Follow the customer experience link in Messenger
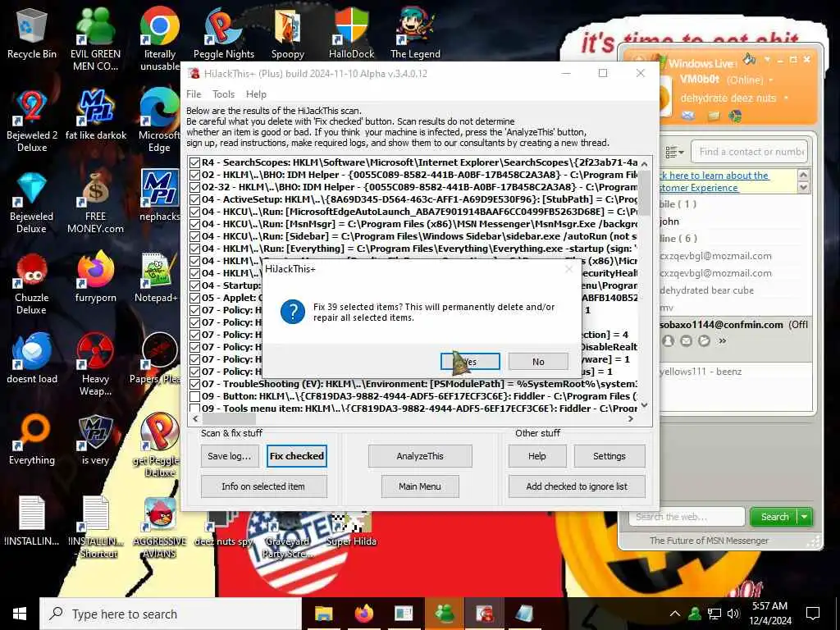This screenshot has height=630, width=840. (714, 181)
